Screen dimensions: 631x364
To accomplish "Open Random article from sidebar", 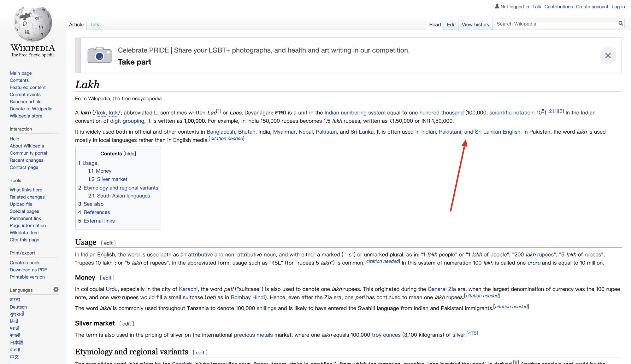I will 26,102.
